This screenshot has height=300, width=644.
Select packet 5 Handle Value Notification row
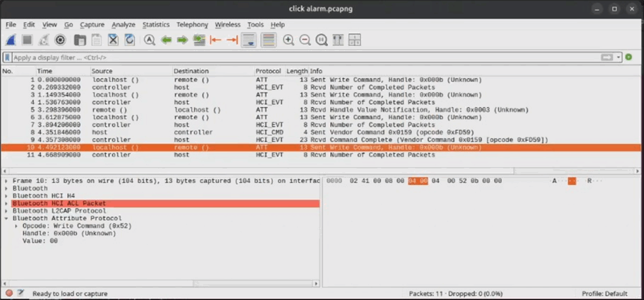click(x=320, y=109)
